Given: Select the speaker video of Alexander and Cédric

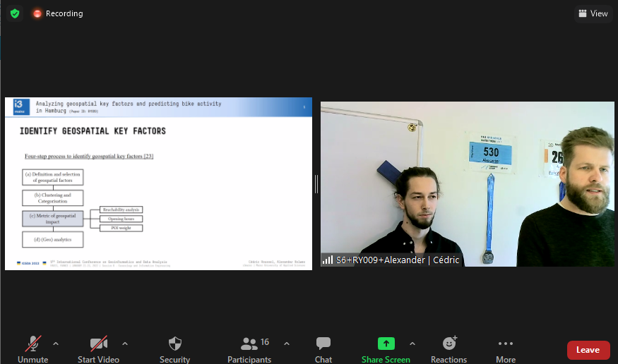Looking at the screenshot, I should (x=468, y=184).
